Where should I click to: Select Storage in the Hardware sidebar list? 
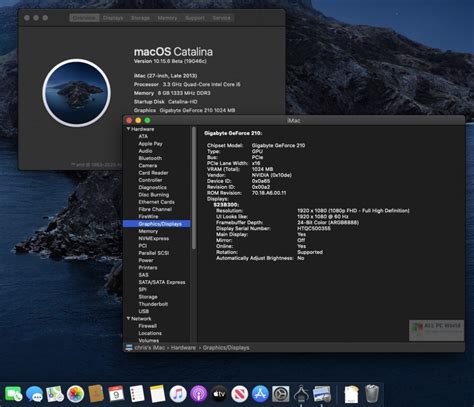148,297
